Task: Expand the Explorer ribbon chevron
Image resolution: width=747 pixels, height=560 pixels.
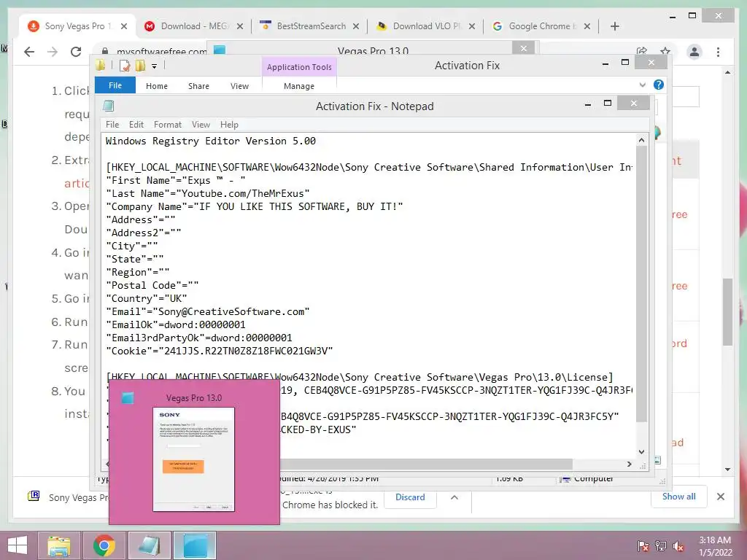Action: pos(642,85)
